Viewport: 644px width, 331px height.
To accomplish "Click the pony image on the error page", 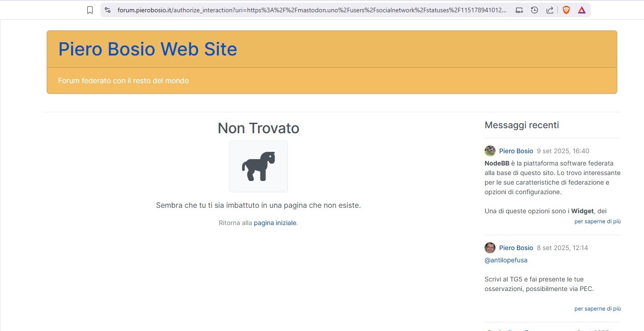I will tap(258, 166).
